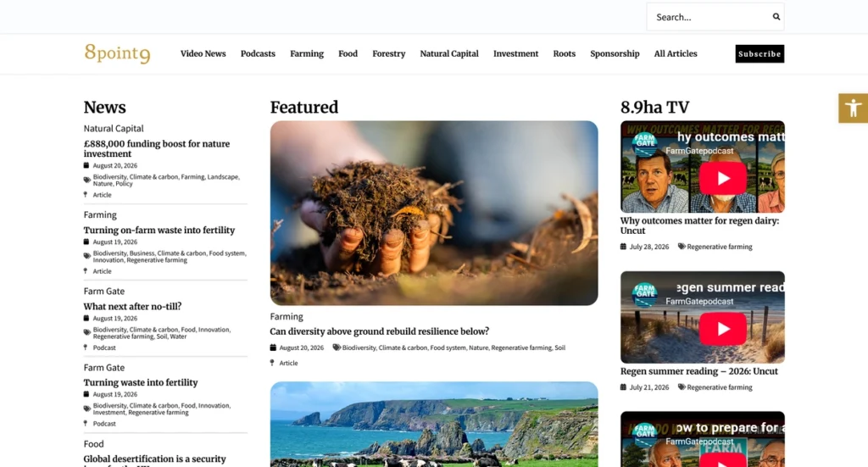Image resolution: width=868 pixels, height=467 pixels.
Task: Open 'Global desertification is a security' article
Action: (155, 459)
